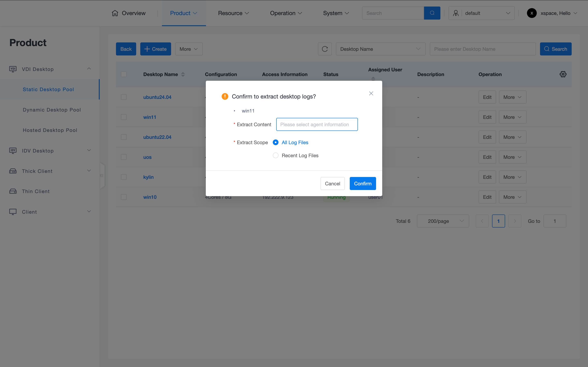Click the xspace user avatar
588x367 pixels.
(531, 13)
